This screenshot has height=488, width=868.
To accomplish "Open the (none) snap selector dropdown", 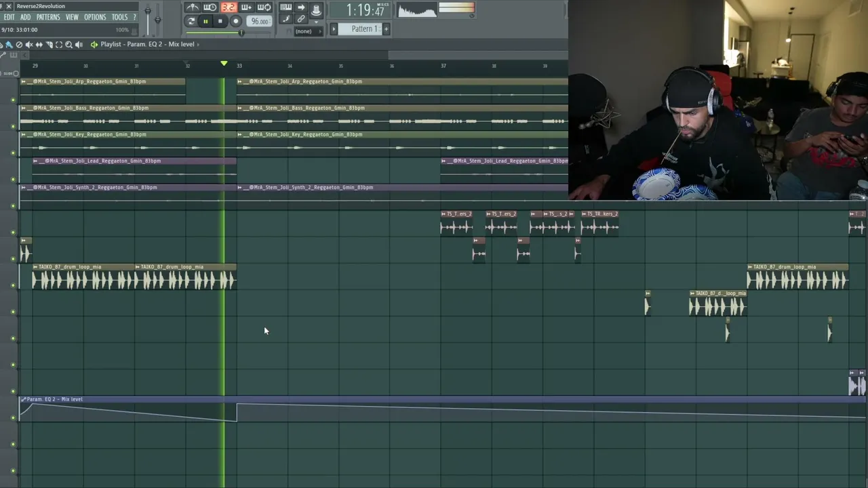I will pos(309,31).
